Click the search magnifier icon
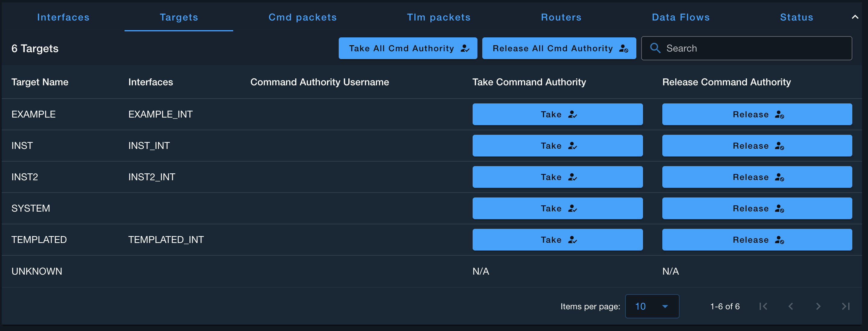The image size is (868, 331). 655,48
